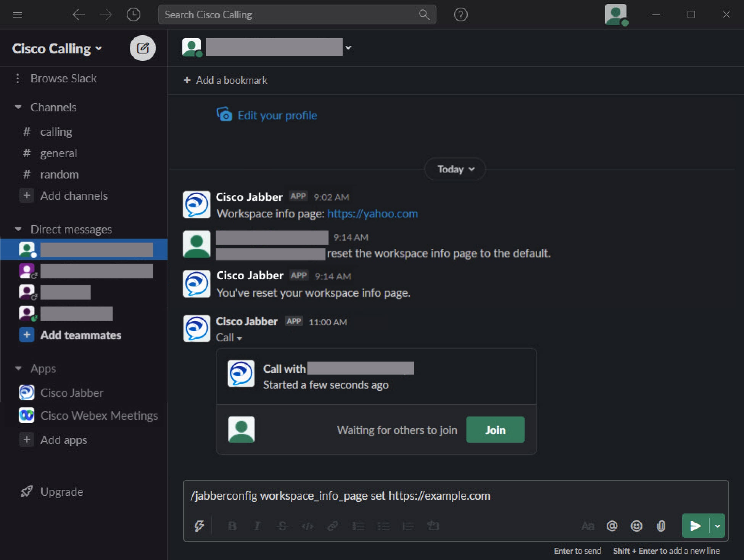Go forward with the right arrow icon
744x560 pixels.
106,15
